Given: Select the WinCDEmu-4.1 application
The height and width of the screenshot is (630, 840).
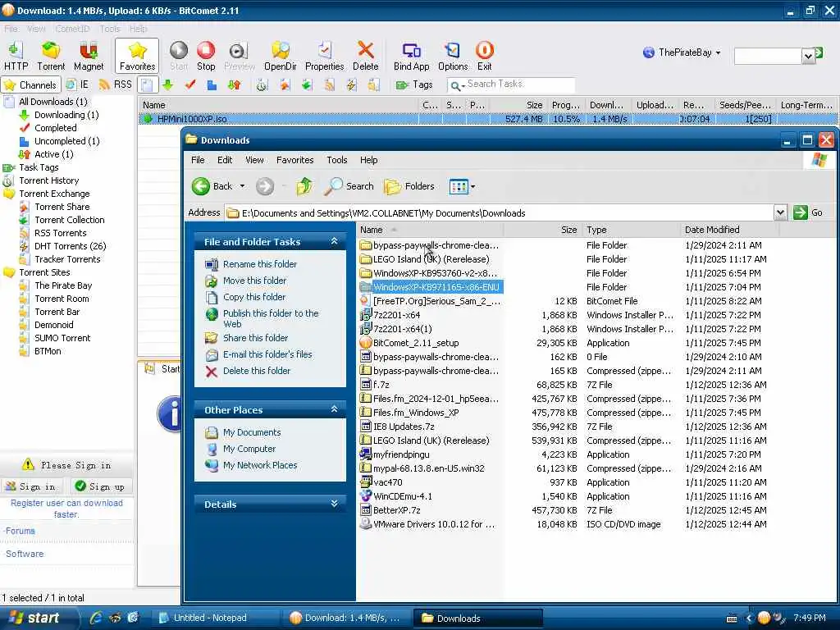Looking at the screenshot, I should pos(402,496).
